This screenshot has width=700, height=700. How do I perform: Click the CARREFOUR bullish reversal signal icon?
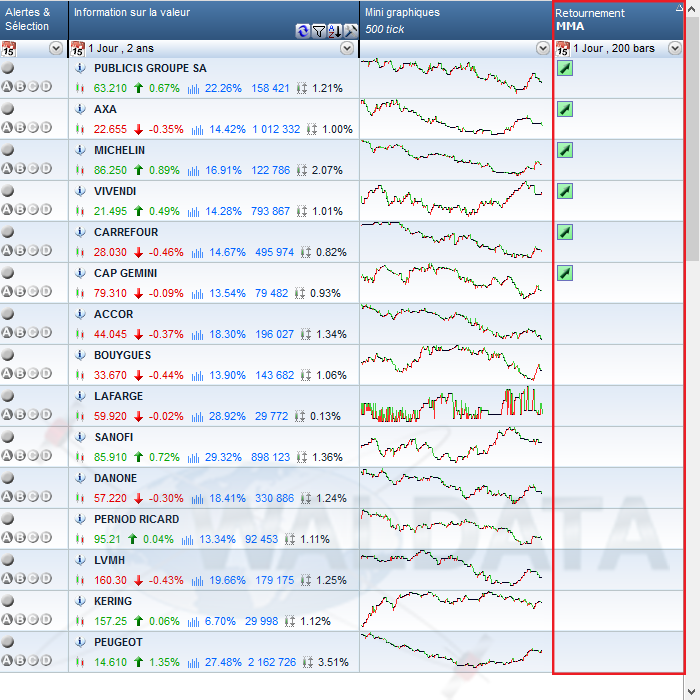tap(565, 233)
